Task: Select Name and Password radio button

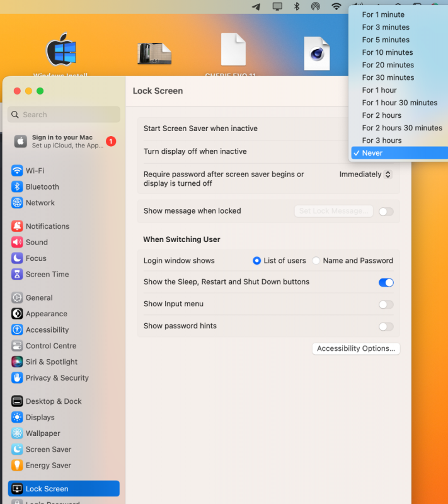Action: [x=316, y=261]
